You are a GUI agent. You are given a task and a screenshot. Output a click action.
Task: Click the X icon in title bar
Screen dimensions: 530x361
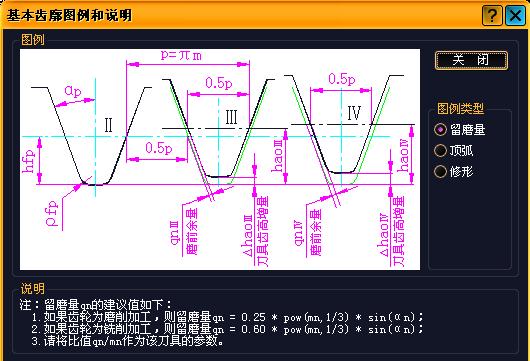pyautogui.click(x=515, y=16)
